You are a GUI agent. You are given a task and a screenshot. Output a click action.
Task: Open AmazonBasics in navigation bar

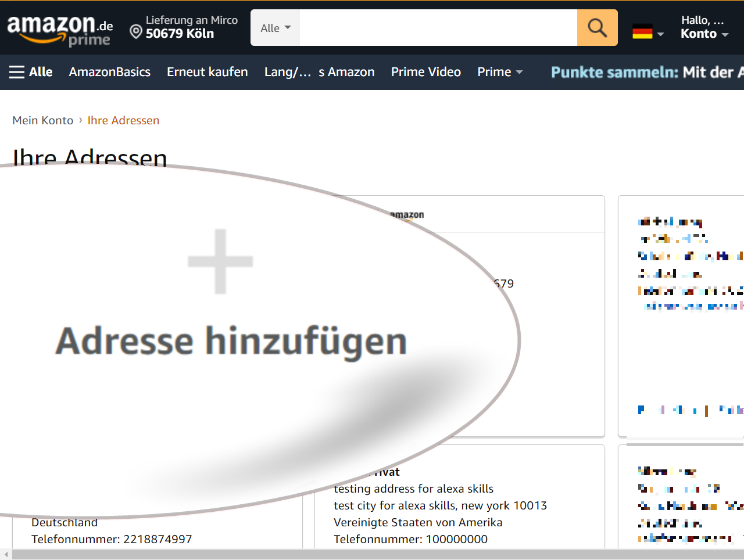pos(109,72)
